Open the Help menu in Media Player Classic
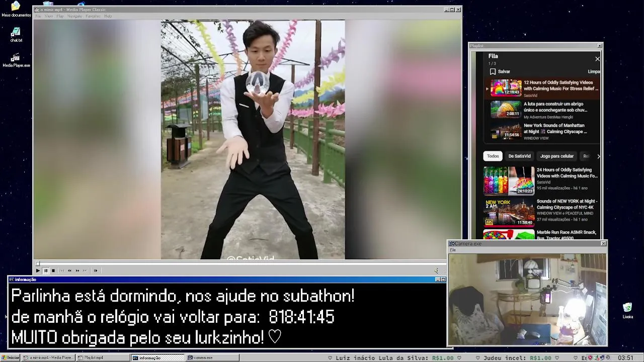The width and height of the screenshot is (644, 362). pos(108,16)
